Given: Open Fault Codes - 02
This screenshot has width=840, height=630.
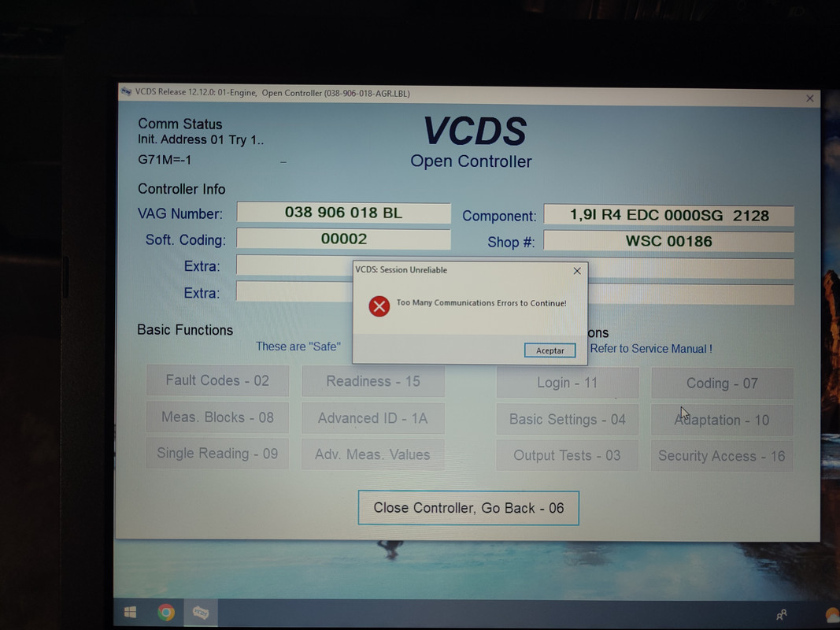Looking at the screenshot, I should point(217,380).
